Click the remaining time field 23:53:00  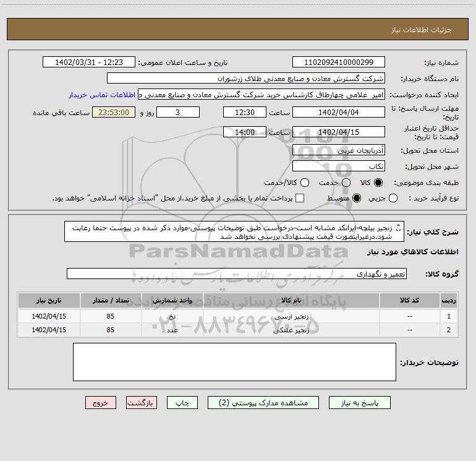[114, 112]
